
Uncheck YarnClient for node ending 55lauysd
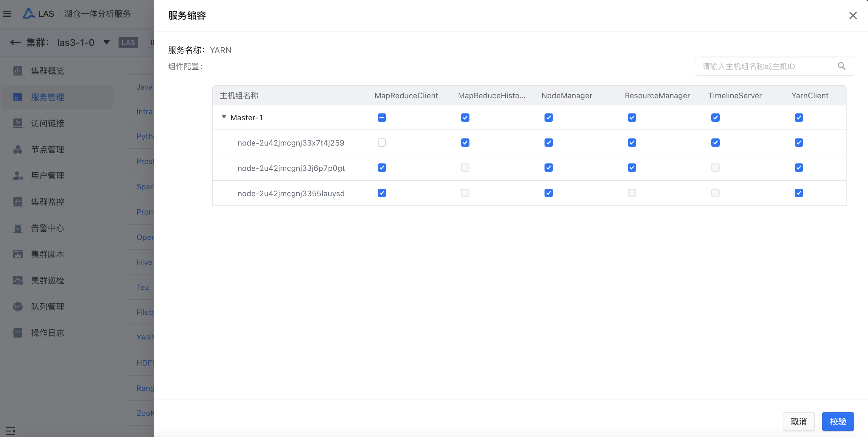click(799, 193)
